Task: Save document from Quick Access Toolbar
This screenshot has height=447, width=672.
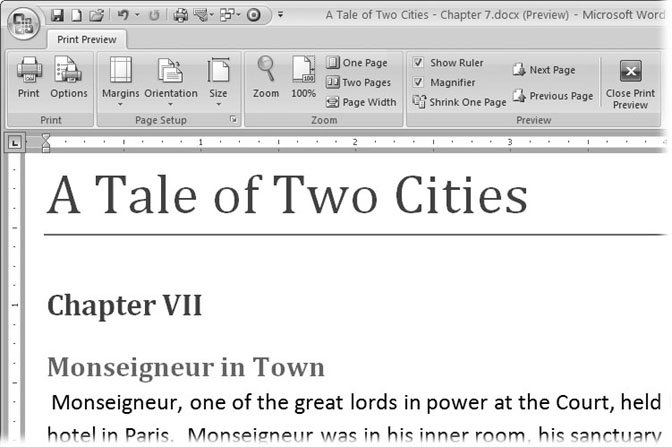Action: tap(57, 15)
